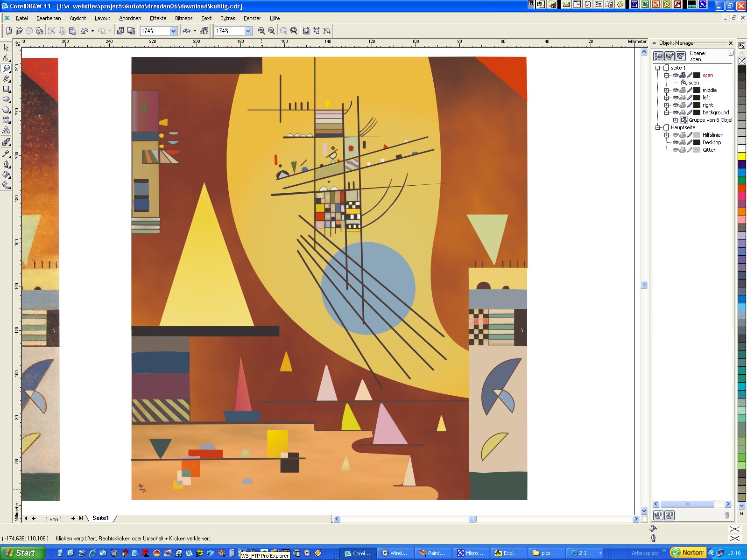Expand Gruppe von 6 Objekte node
The width and height of the screenshot is (747, 560).
(675, 120)
